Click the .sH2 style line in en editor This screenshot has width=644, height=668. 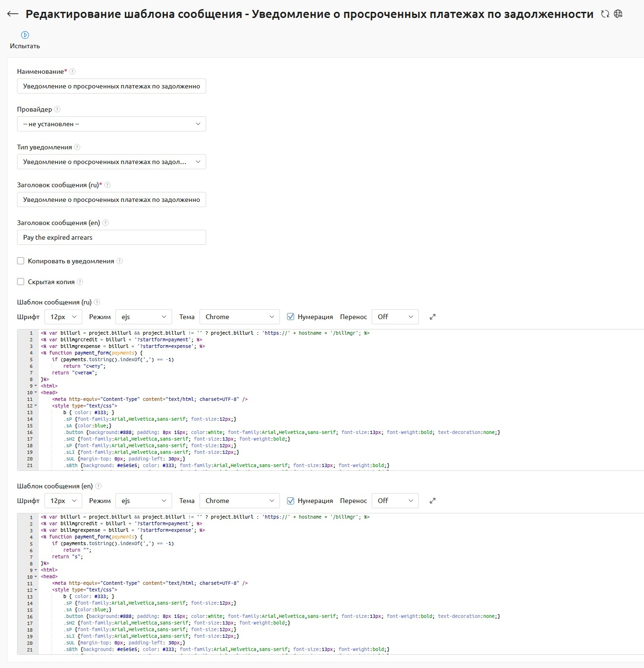click(177, 623)
